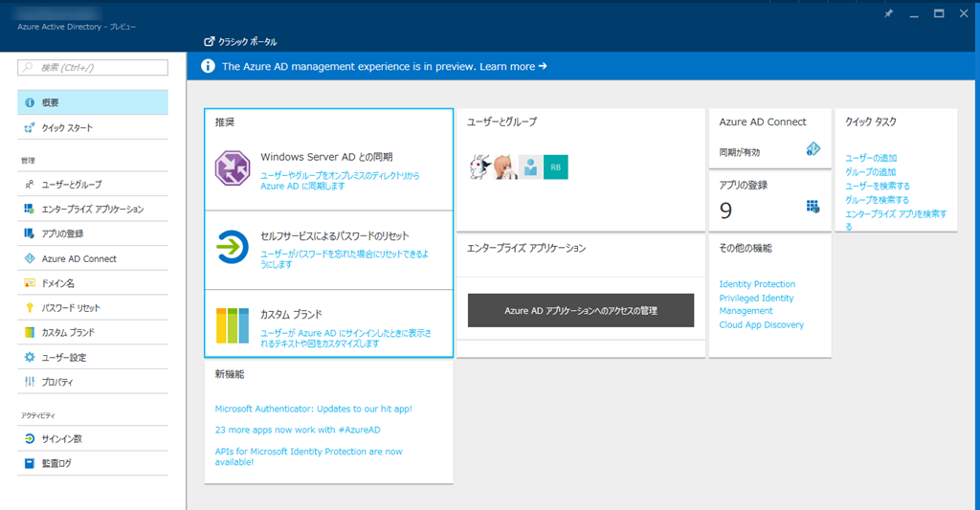Click the RB user avatar
Viewport: 980px width, 510px height.
556,166
